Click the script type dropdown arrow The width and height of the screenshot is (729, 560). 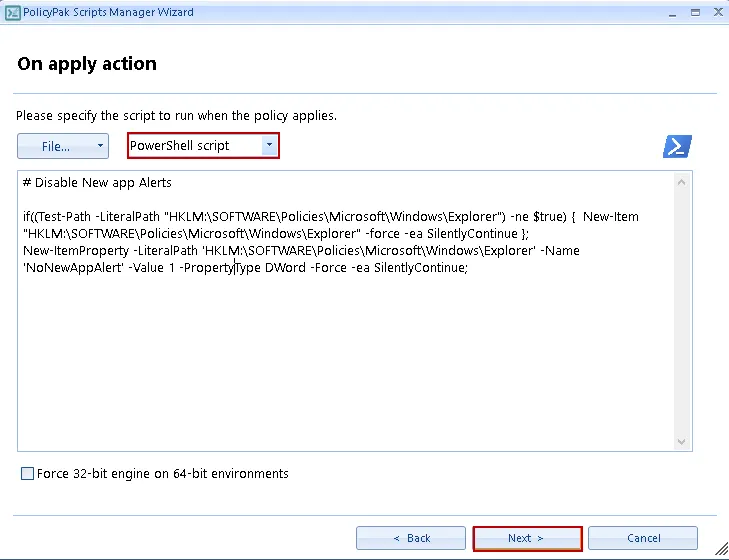[268, 146]
